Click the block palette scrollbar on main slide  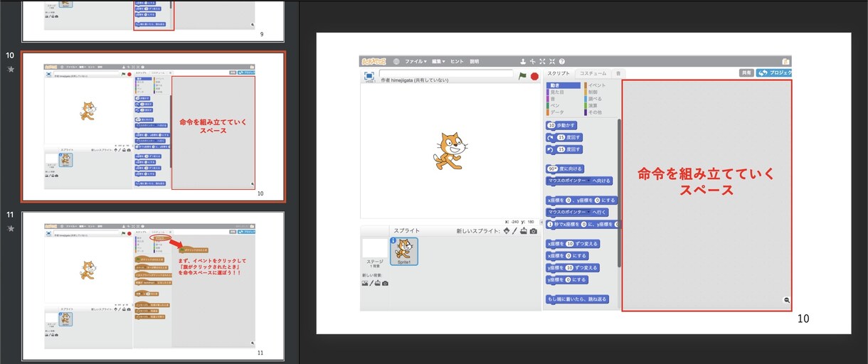tap(619, 193)
